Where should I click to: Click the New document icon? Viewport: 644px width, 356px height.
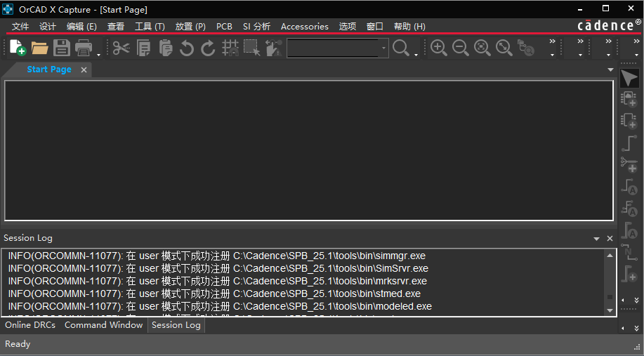(x=18, y=48)
